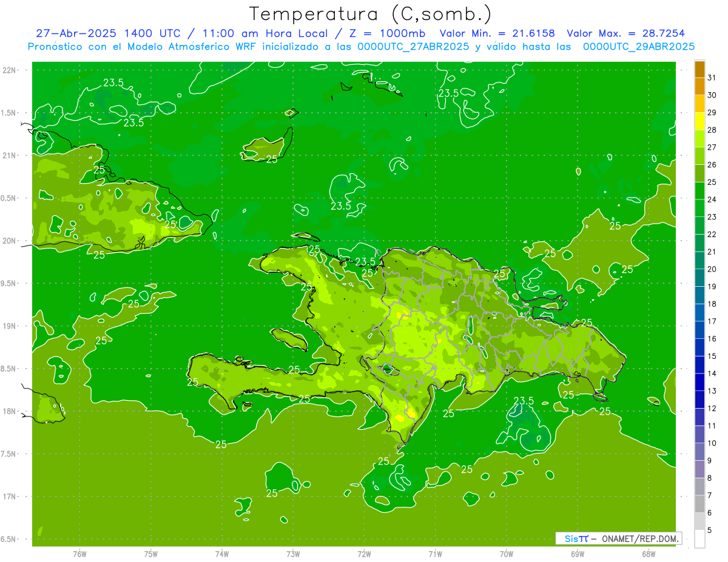Click the '20N' latitude axis label
This screenshot has height=562, width=728.
10,241
